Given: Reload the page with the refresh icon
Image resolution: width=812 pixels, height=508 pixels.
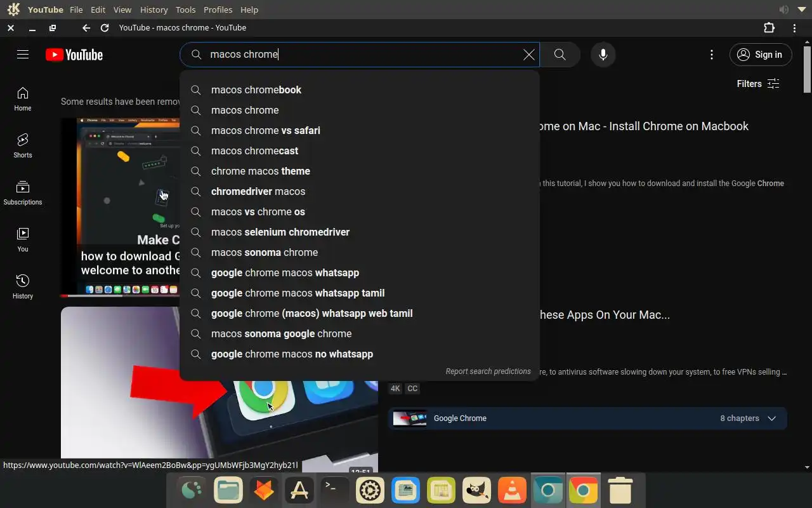Looking at the screenshot, I should pyautogui.click(x=105, y=28).
